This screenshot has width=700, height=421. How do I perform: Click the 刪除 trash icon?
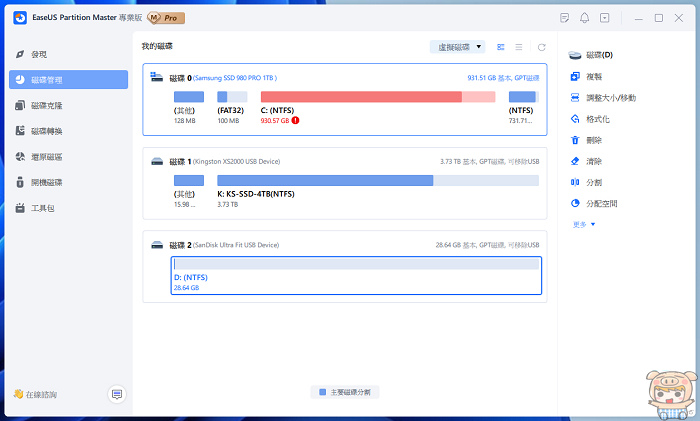click(x=575, y=140)
